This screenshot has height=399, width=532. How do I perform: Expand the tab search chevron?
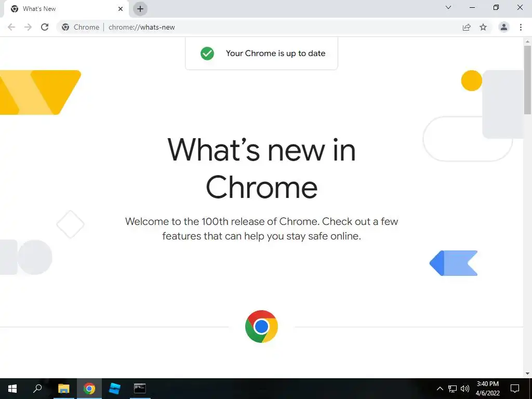pos(448,7)
